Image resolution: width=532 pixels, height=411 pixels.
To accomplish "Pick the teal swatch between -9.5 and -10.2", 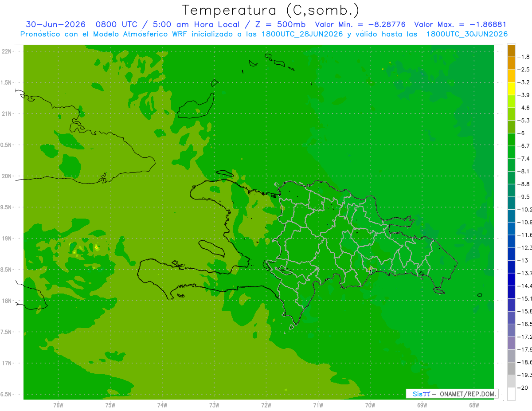I will (x=511, y=203).
